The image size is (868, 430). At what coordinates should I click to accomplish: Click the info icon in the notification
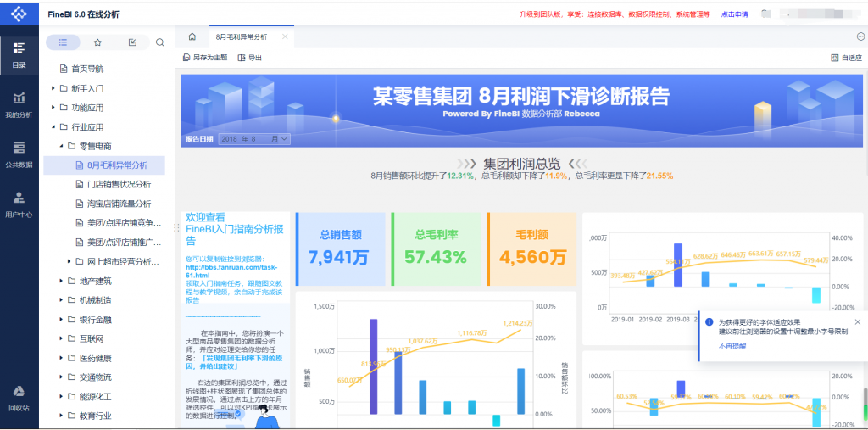pyautogui.click(x=709, y=322)
